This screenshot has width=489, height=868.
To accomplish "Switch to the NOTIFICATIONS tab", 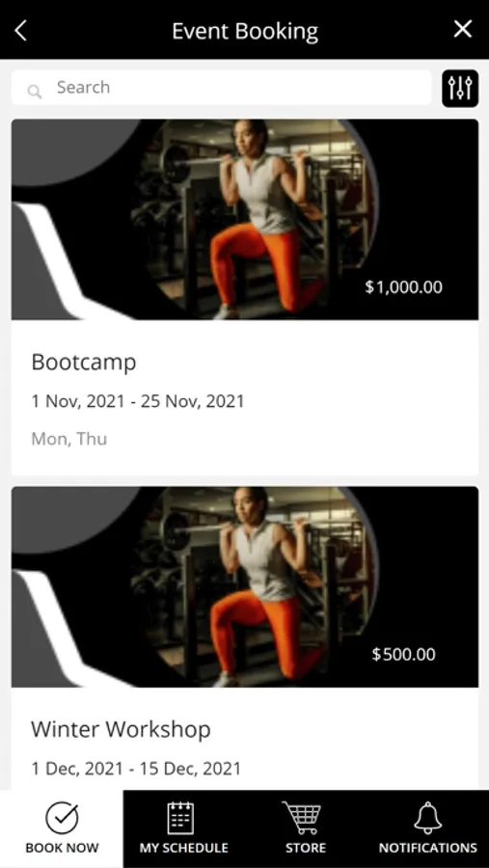I will tap(427, 828).
